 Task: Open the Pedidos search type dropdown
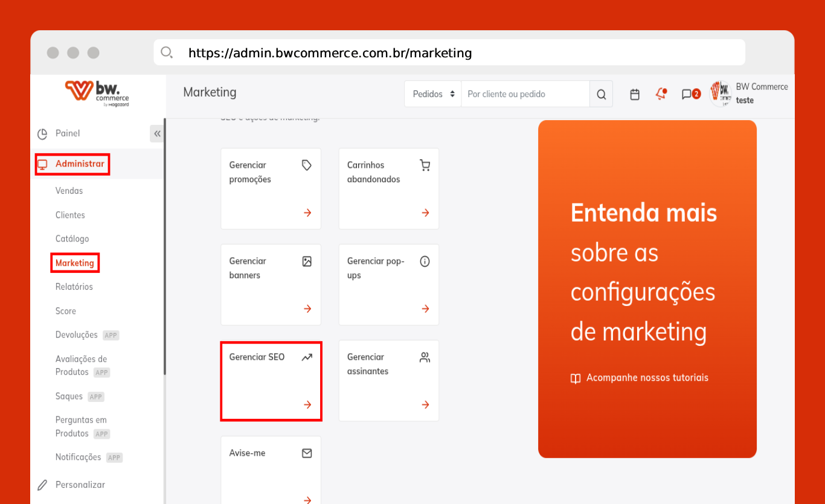[432, 94]
